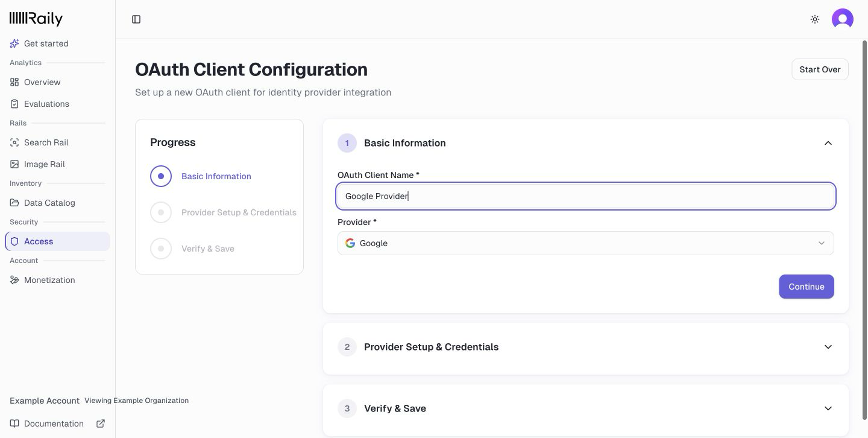
Task: Focus the OAuth Client Name input field
Action: (x=586, y=196)
